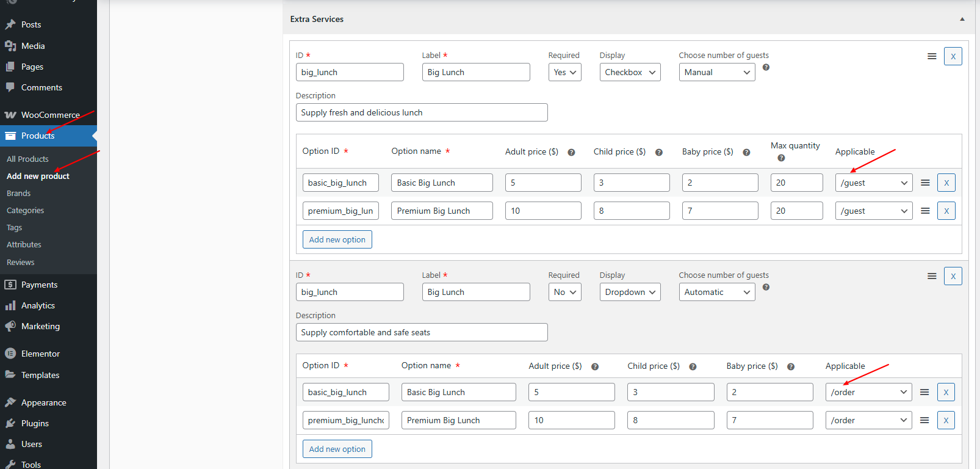Open the first /order Applicable dropdown

pos(868,392)
